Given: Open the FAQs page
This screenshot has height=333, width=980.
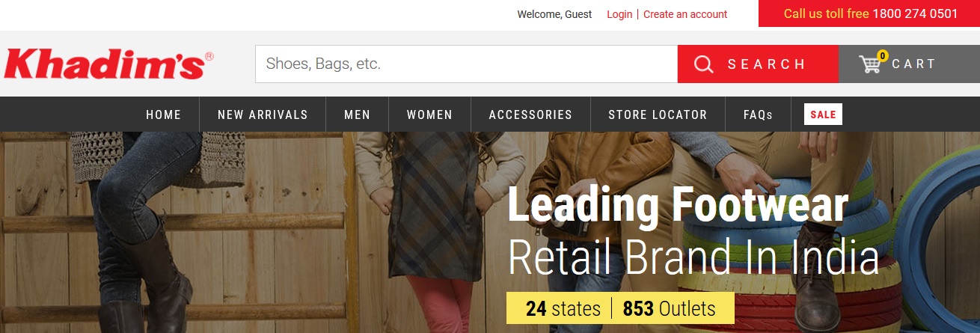Looking at the screenshot, I should (758, 114).
